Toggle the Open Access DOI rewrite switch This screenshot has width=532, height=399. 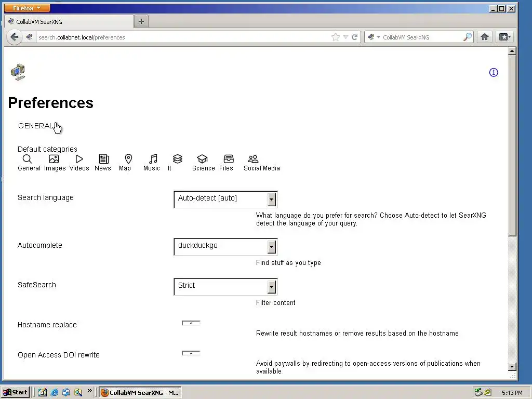tap(191, 353)
